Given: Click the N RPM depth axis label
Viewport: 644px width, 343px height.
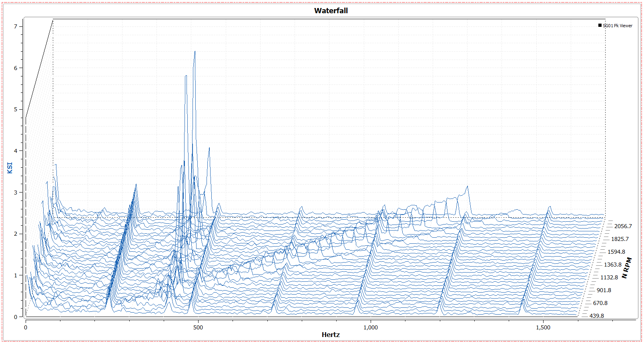Looking at the screenshot, I should click(x=627, y=268).
